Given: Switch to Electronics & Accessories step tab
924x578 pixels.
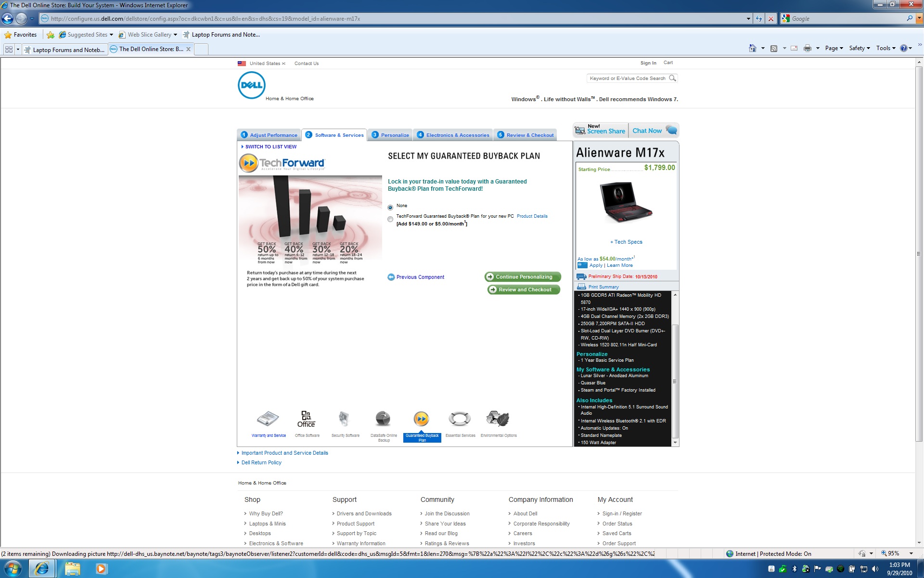Looking at the screenshot, I should [x=453, y=135].
